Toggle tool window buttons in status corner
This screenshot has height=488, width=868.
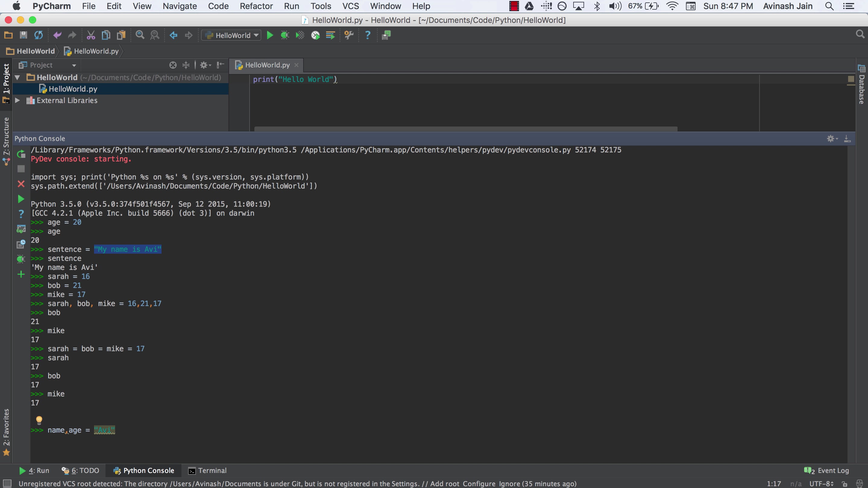point(7,483)
